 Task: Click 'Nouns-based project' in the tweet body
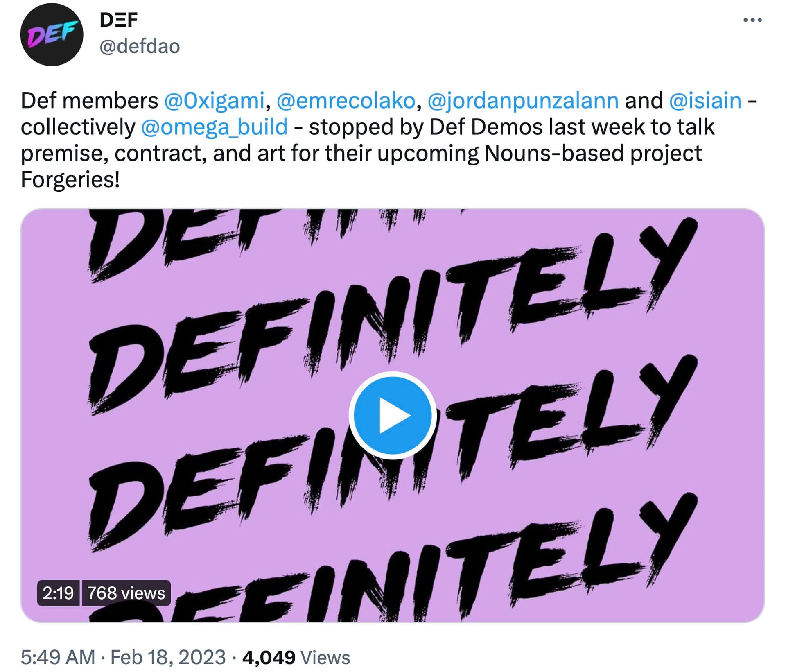point(593,153)
